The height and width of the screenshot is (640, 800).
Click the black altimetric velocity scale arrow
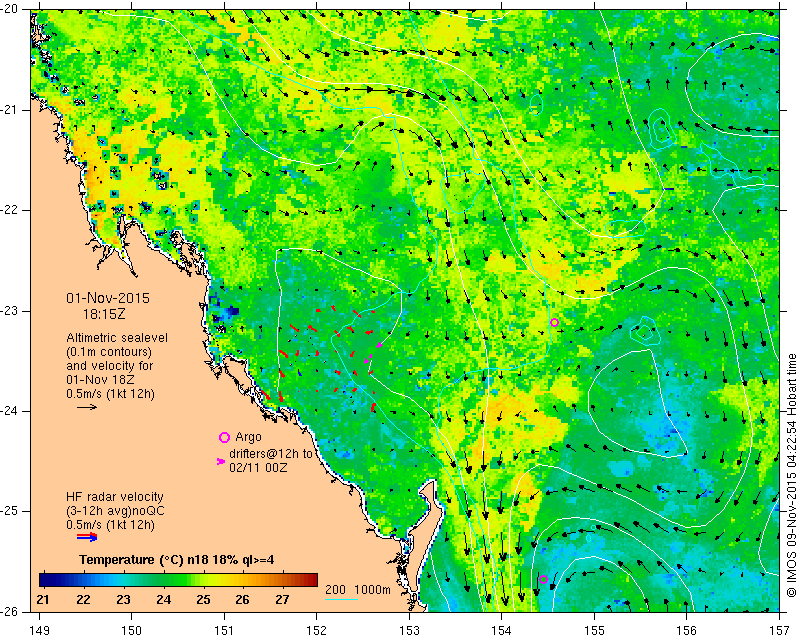coord(87,407)
